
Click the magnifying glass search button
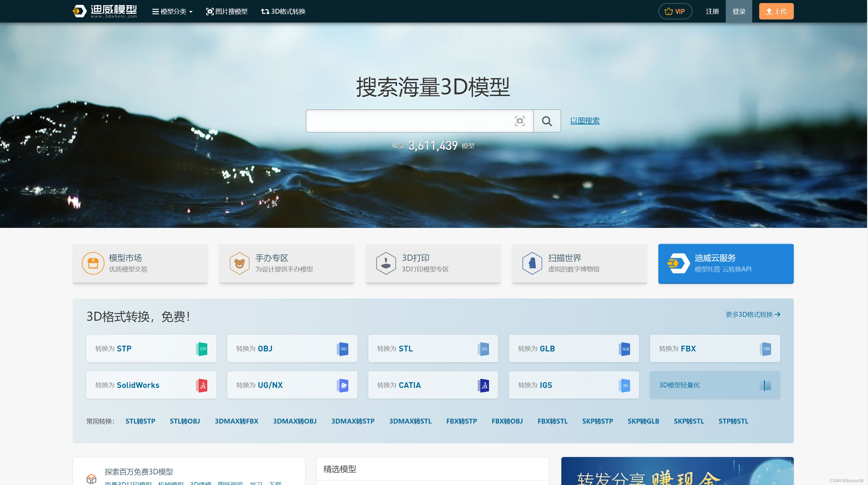(546, 121)
